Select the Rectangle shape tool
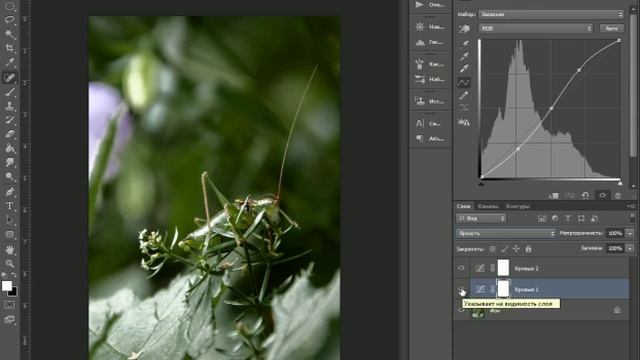640x360 pixels. coord(10,234)
